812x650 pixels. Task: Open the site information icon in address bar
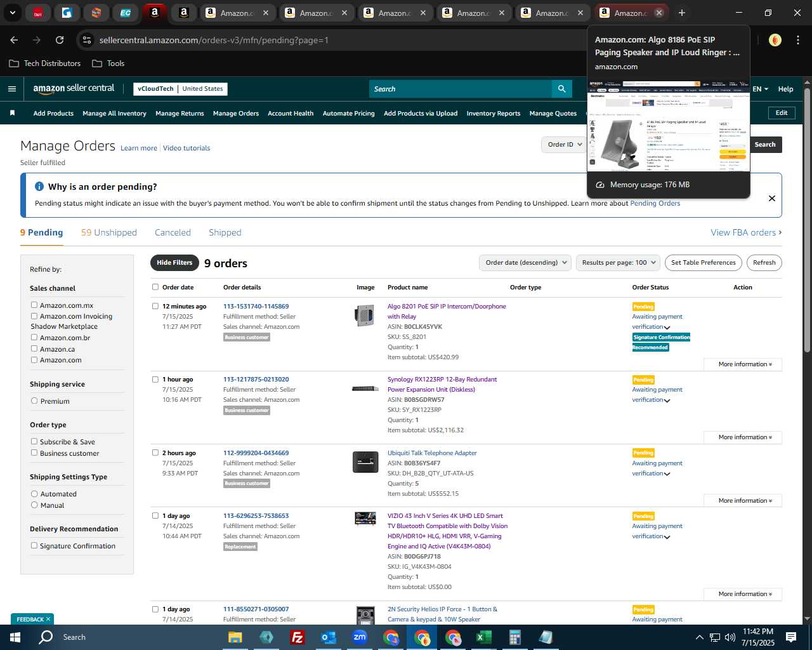[87, 40]
